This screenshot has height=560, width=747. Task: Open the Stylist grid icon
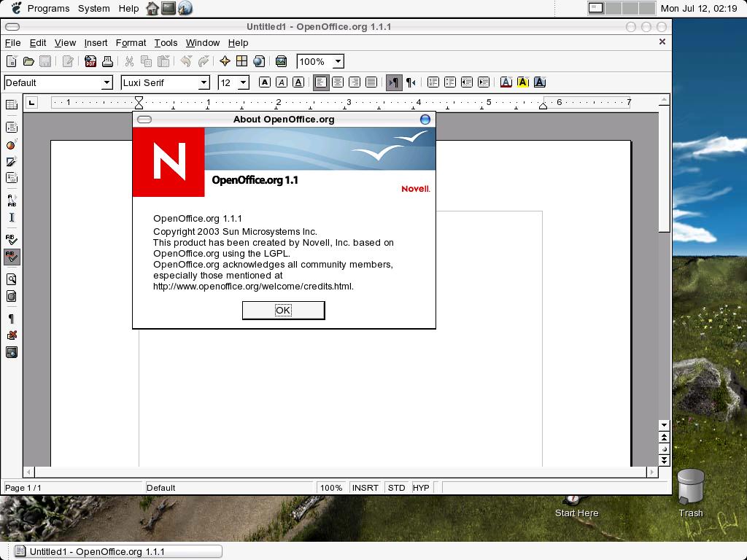click(242, 61)
